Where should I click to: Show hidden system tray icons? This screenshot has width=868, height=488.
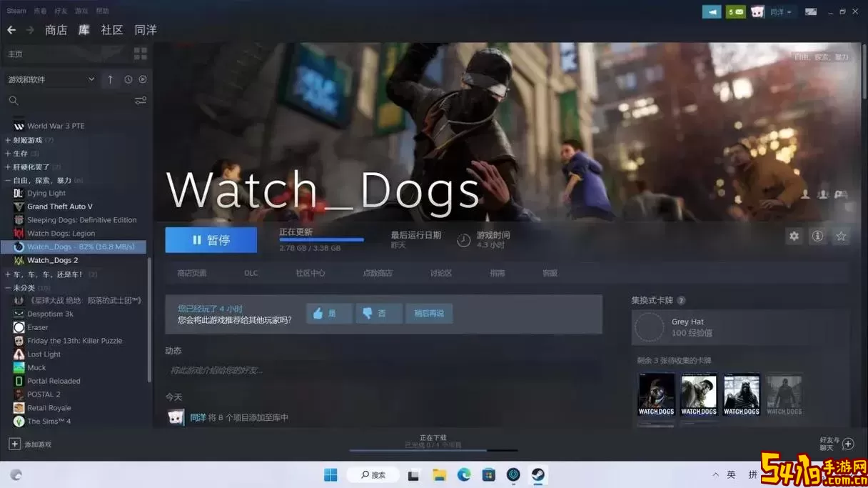click(715, 474)
